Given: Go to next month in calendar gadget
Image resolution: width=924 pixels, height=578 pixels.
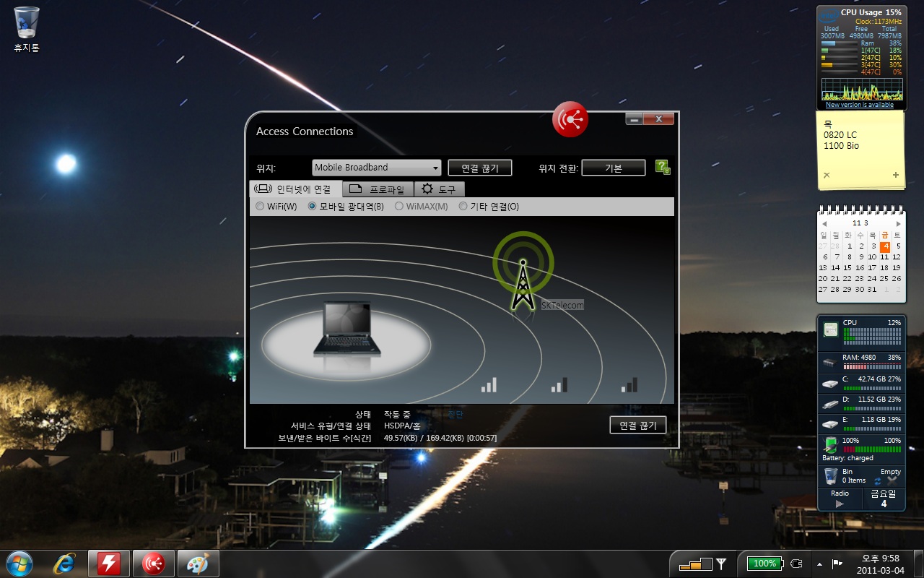Looking at the screenshot, I should point(898,224).
